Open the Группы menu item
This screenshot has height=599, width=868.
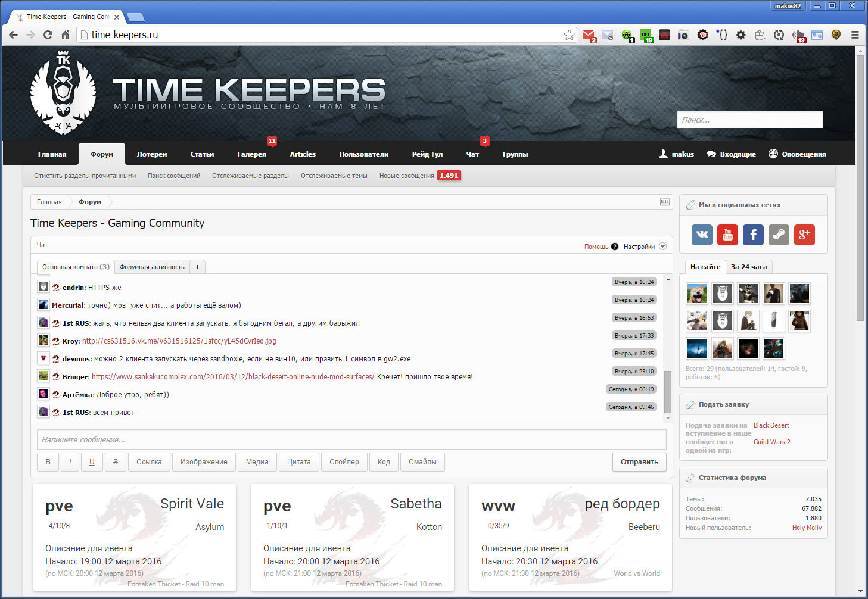[x=515, y=154]
